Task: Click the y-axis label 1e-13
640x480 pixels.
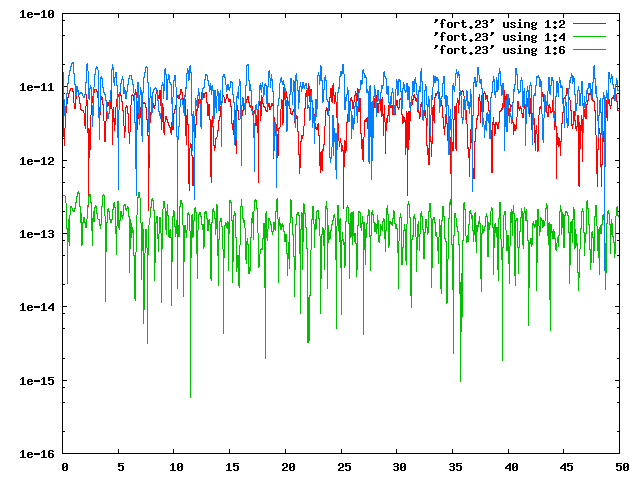Action: [x=37, y=234]
